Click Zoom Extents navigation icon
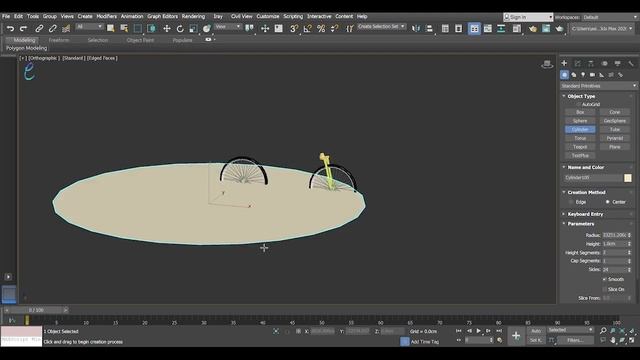Screen dimensions: 640x360 pyautogui.click(x=622, y=331)
